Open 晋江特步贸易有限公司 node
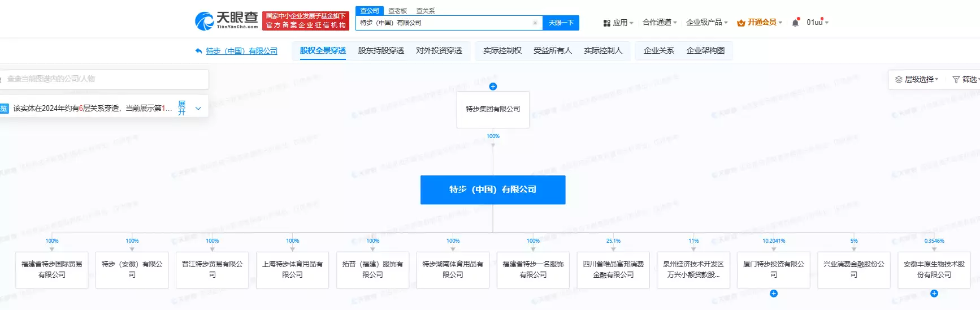 213,270
